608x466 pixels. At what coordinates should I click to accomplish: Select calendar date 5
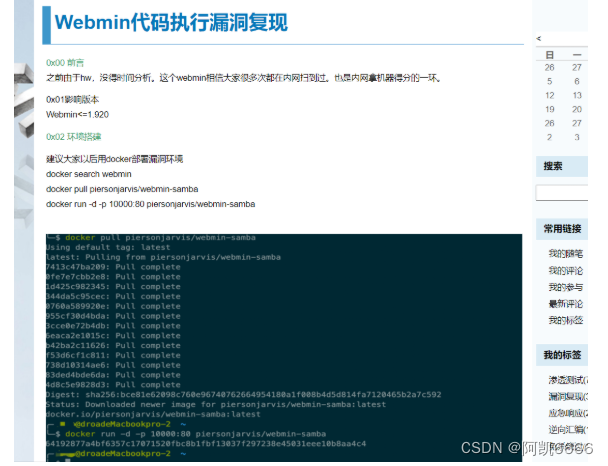point(549,81)
